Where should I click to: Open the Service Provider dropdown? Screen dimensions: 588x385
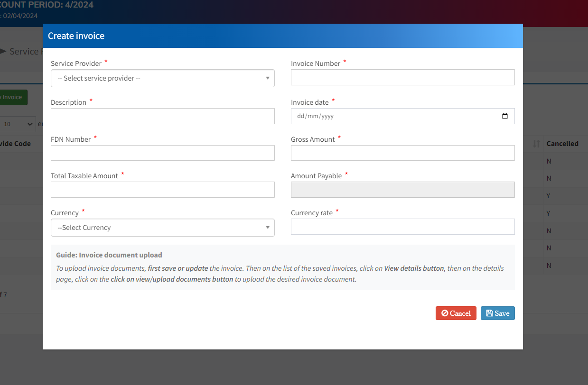click(x=162, y=78)
